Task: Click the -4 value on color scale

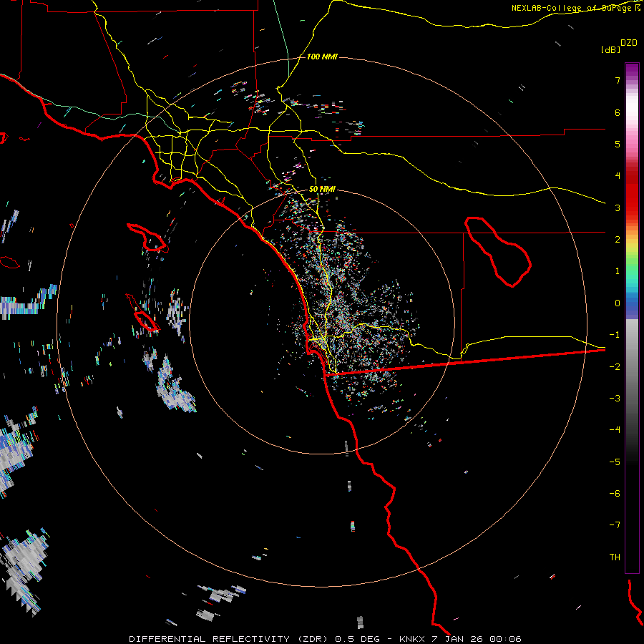Action: tap(615, 430)
